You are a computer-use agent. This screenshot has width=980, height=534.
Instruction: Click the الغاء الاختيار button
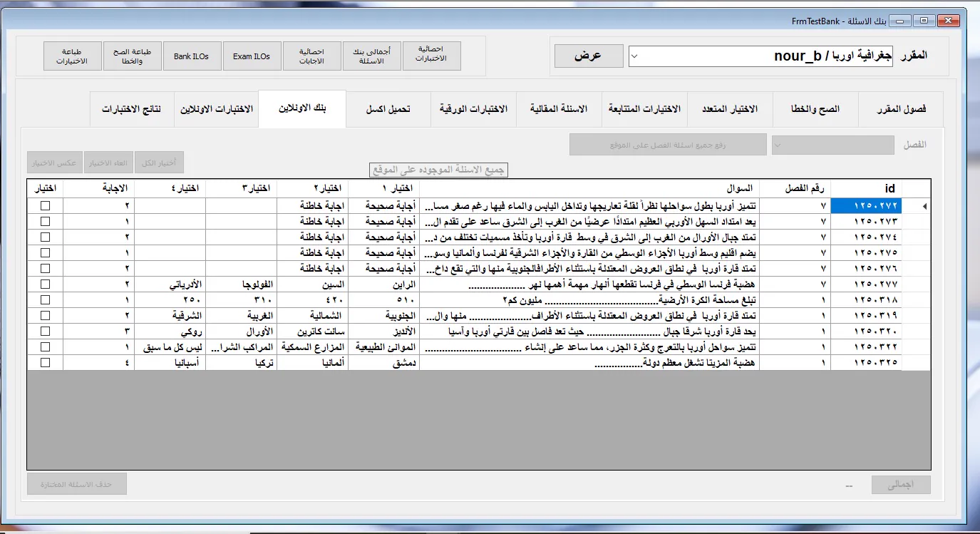108,163
